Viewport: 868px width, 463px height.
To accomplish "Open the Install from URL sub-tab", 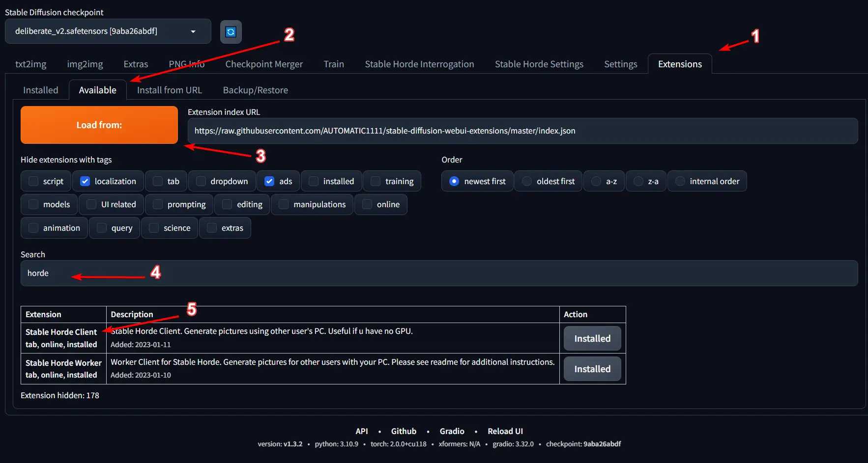I will [x=169, y=90].
